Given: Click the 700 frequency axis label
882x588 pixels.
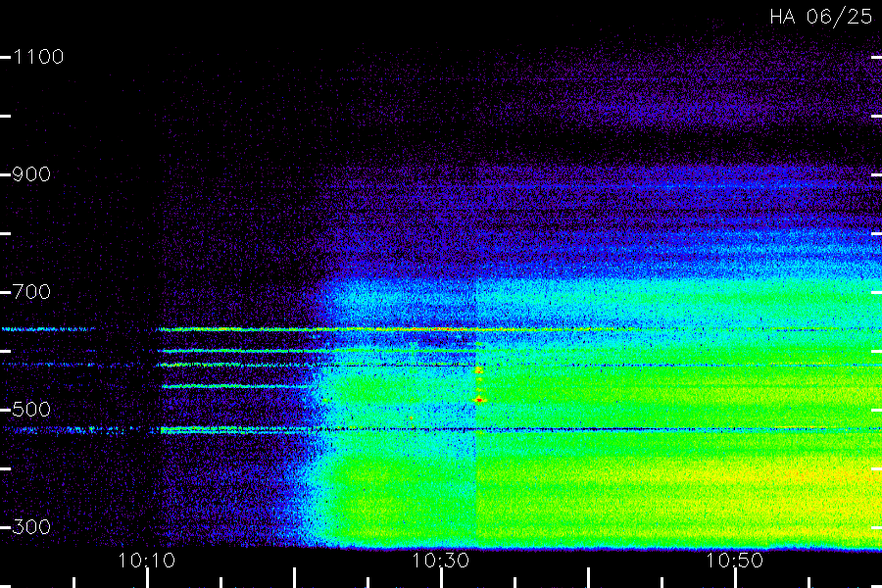Looking at the screenshot, I should (x=31, y=292).
